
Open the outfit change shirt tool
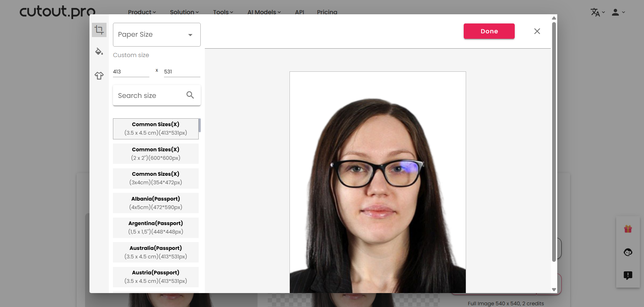99,75
